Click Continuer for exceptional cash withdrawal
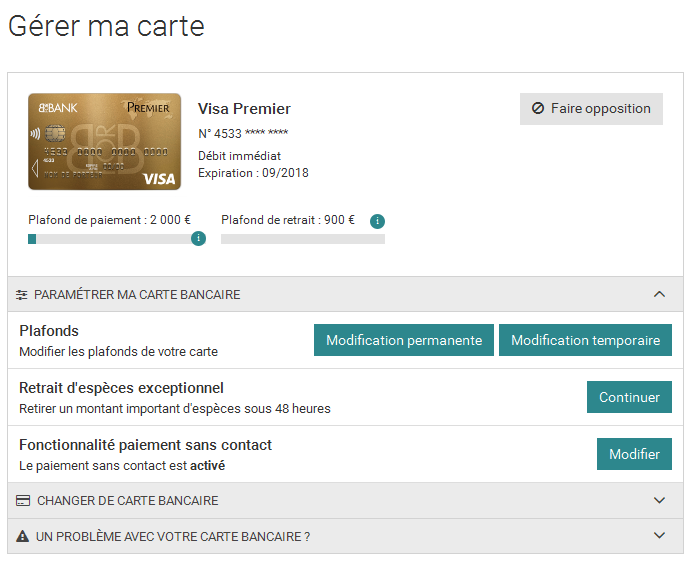Screen dimensions: 699x577 coord(629,397)
